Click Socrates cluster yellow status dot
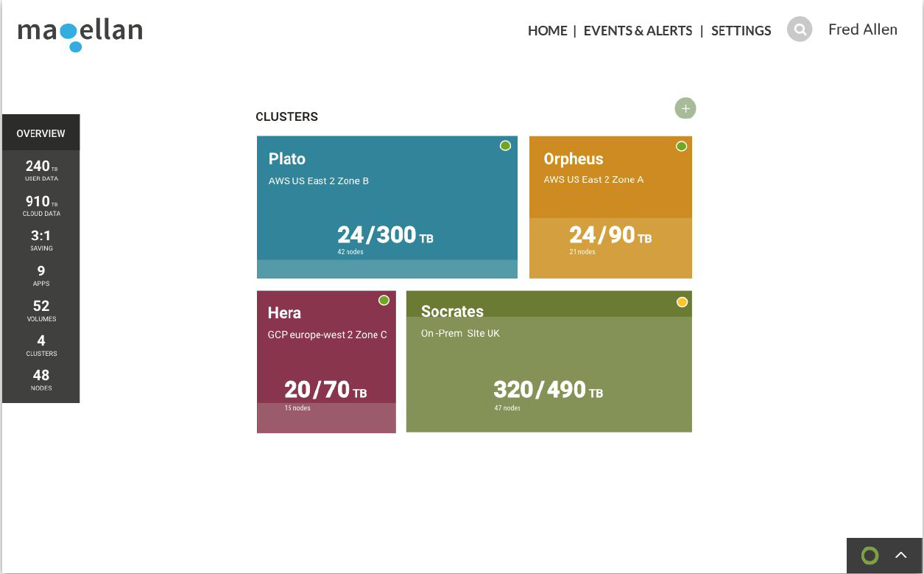Viewport: 924px width, 574px height. tap(682, 302)
